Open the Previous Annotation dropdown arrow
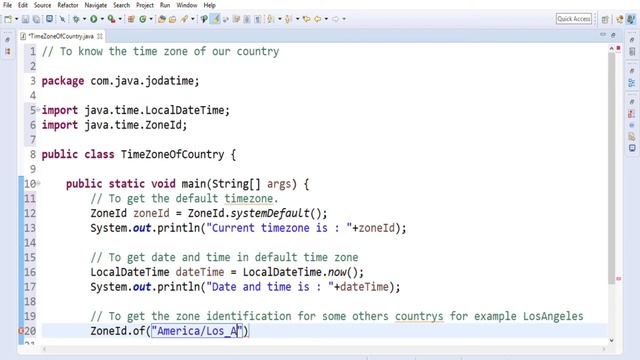 298,19
